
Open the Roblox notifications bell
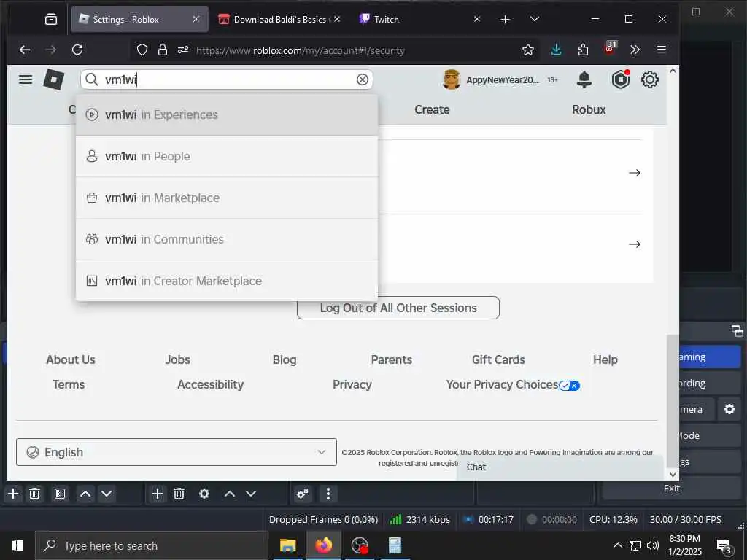(x=584, y=79)
